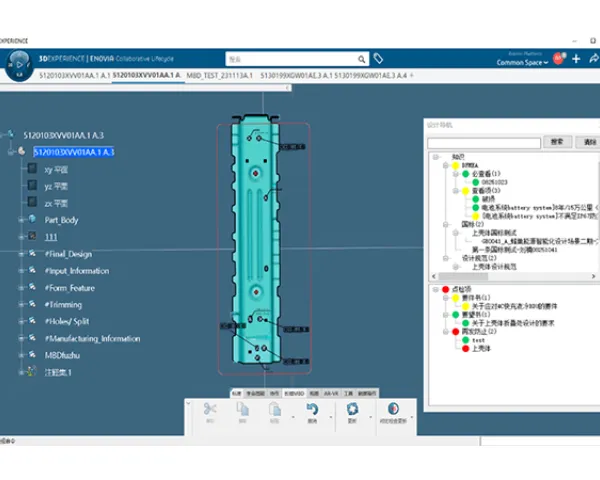Open the dropdown arrow next to Update

point(370,417)
